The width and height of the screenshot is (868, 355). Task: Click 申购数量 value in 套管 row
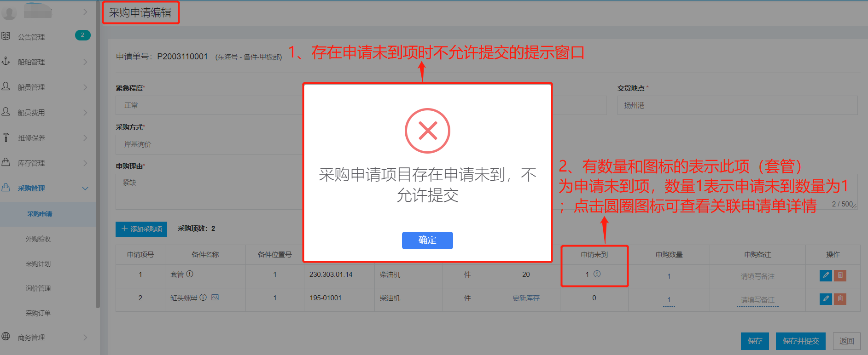669,277
